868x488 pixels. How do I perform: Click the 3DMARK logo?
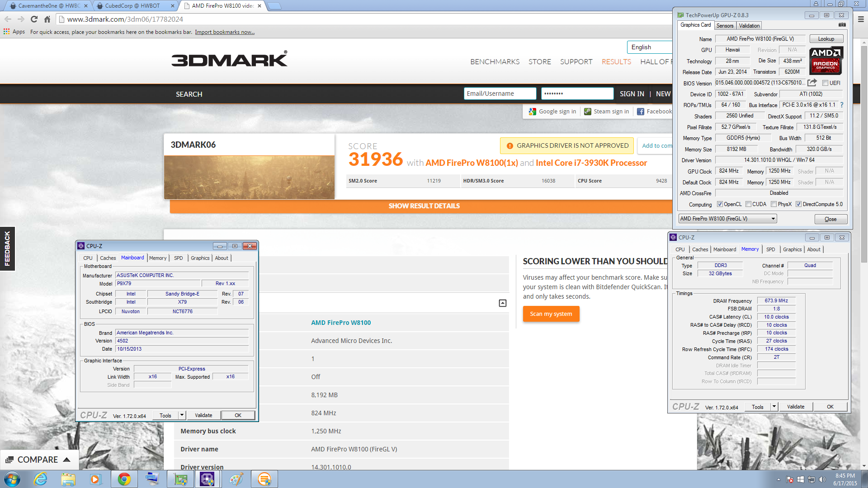pos(229,59)
